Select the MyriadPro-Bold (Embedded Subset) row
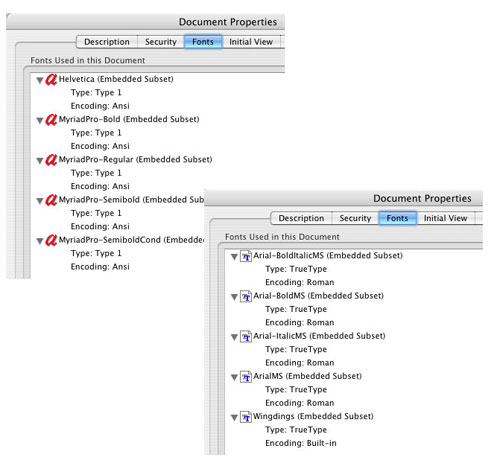The width and height of the screenshot is (500, 466). tap(129, 119)
